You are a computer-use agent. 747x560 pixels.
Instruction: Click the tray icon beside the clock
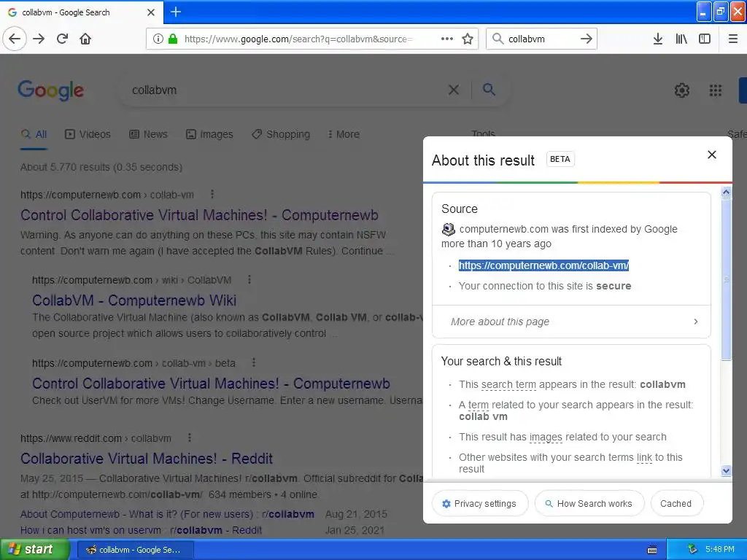(692, 549)
